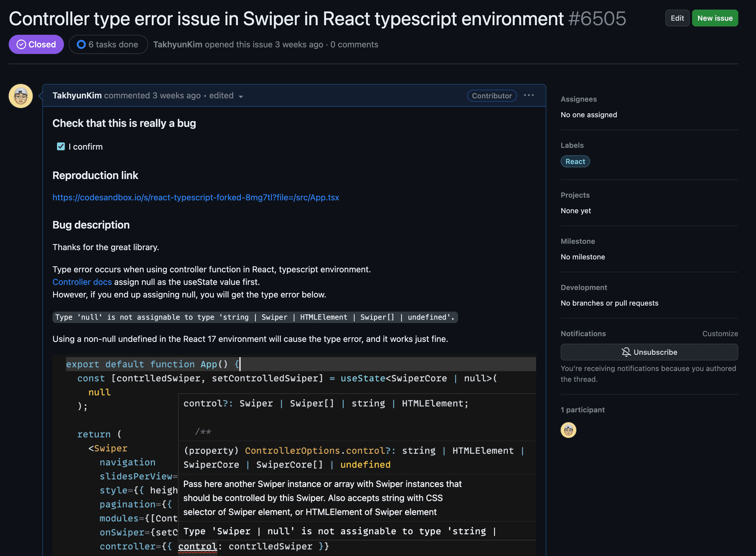Screen dimensions: 756x556
Task: Select the React label tag
Action: tap(575, 161)
